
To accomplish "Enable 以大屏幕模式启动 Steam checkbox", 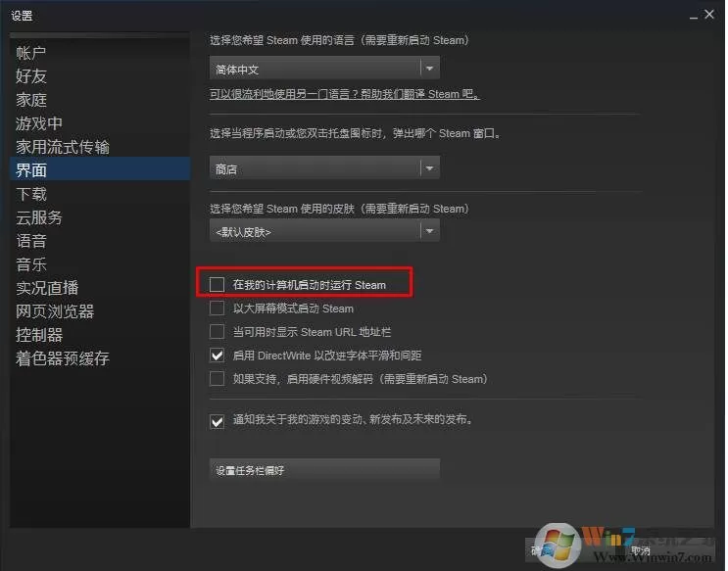I will (x=217, y=309).
